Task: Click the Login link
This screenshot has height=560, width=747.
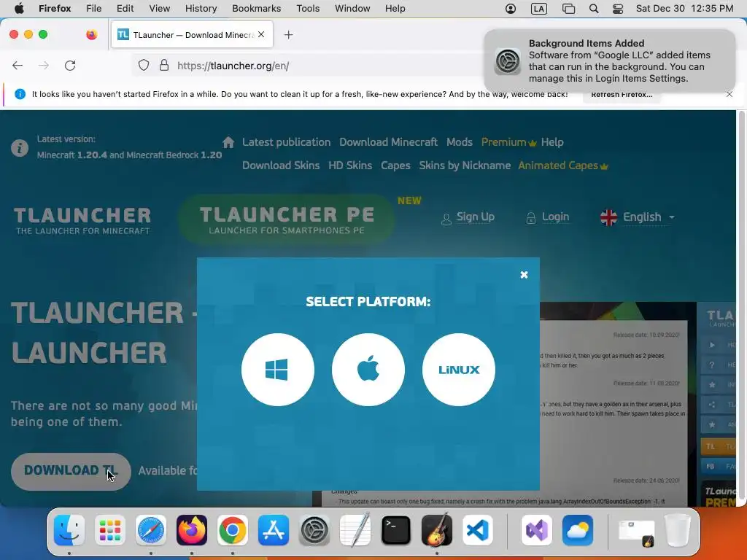Action: click(x=547, y=217)
